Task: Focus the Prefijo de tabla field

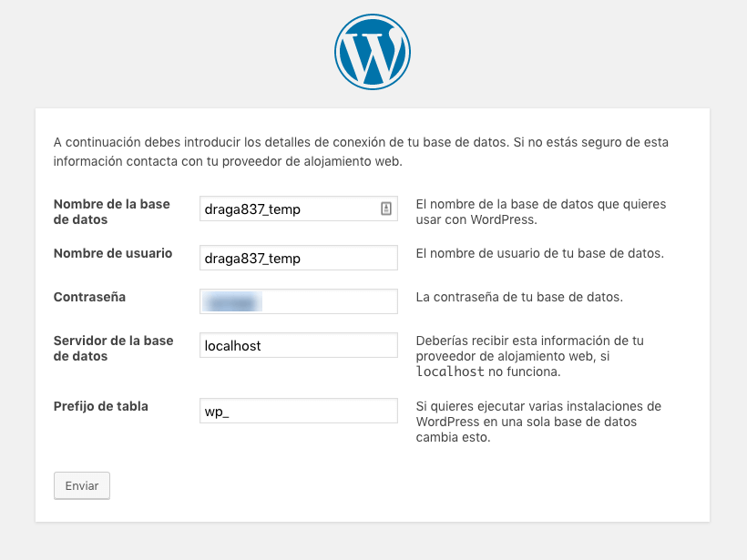Action: coord(299,411)
